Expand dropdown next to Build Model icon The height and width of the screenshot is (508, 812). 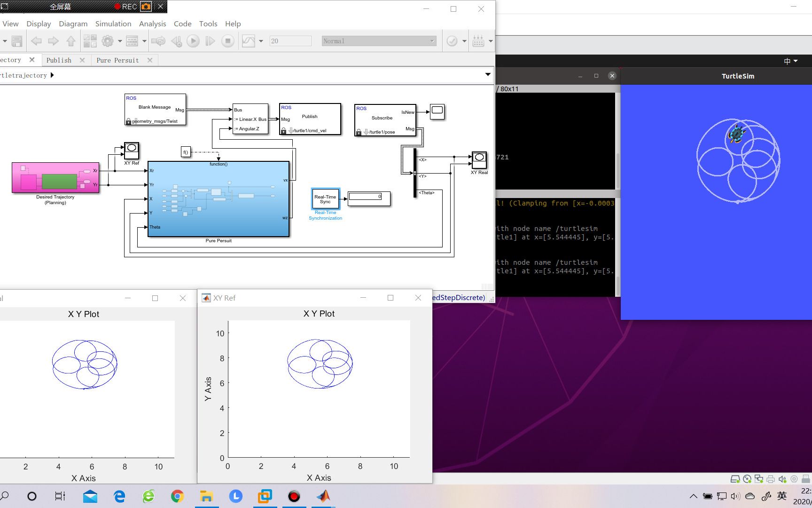(x=491, y=41)
